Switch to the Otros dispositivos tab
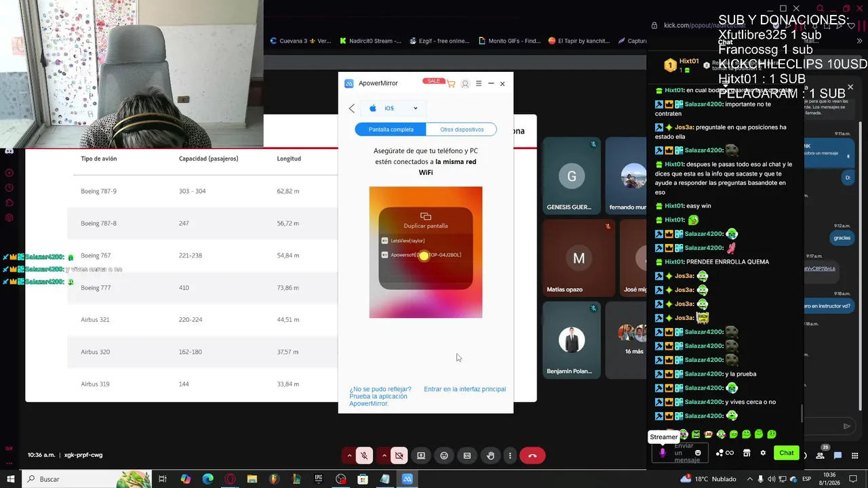The width and height of the screenshot is (868, 488). point(462,129)
